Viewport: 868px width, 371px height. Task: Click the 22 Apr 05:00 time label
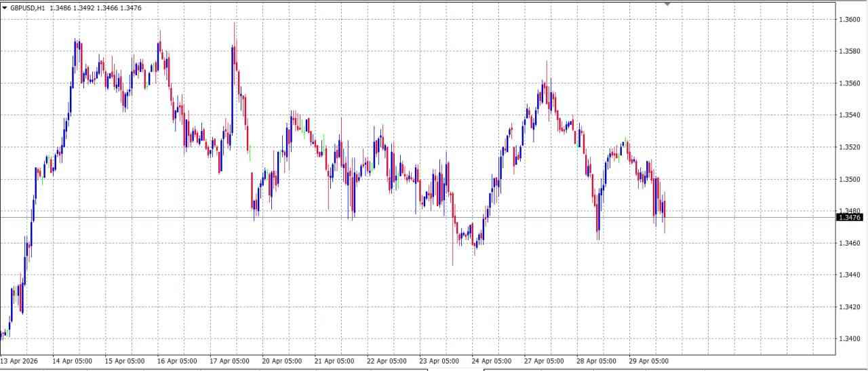point(387,361)
